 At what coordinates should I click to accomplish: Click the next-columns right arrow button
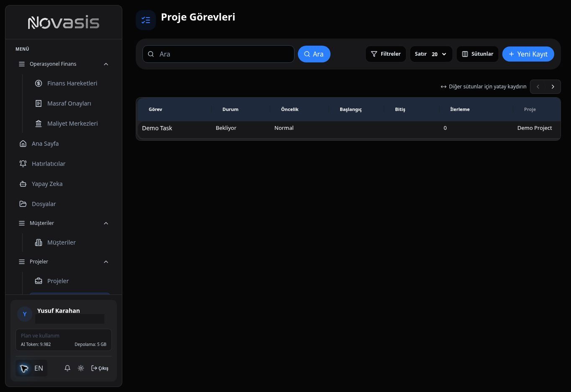point(553,87)
